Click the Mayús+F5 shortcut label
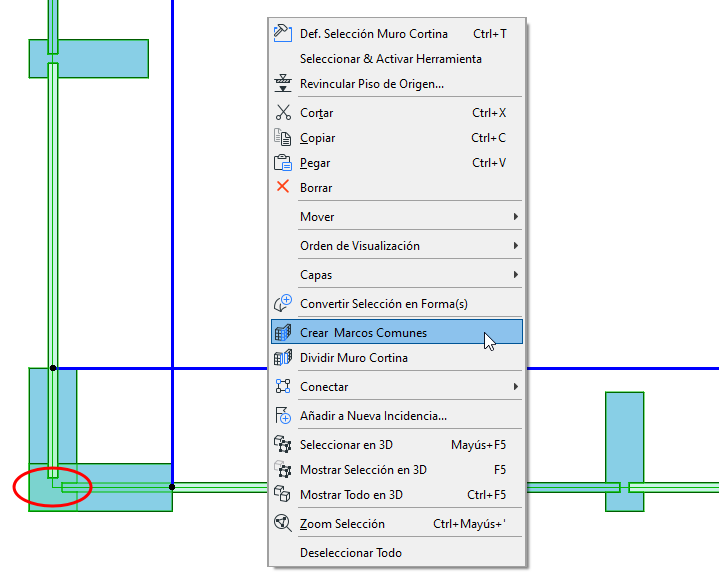 tap(478, 445)
